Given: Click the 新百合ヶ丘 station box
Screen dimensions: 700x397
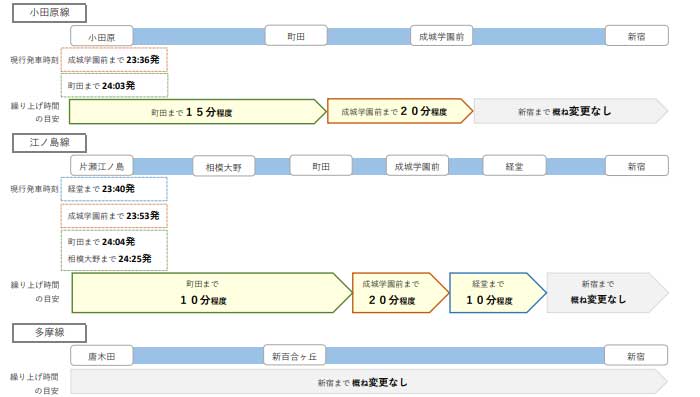Looking at the screenshot, I should [295, 355].
